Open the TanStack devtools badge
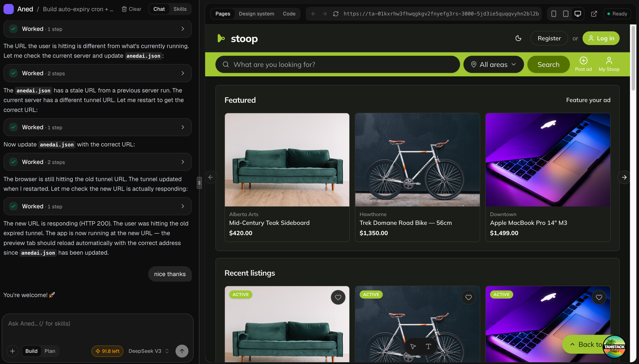The width and height of the screenshot is (639, 364). pyautogui.click(x=614, y=346)
